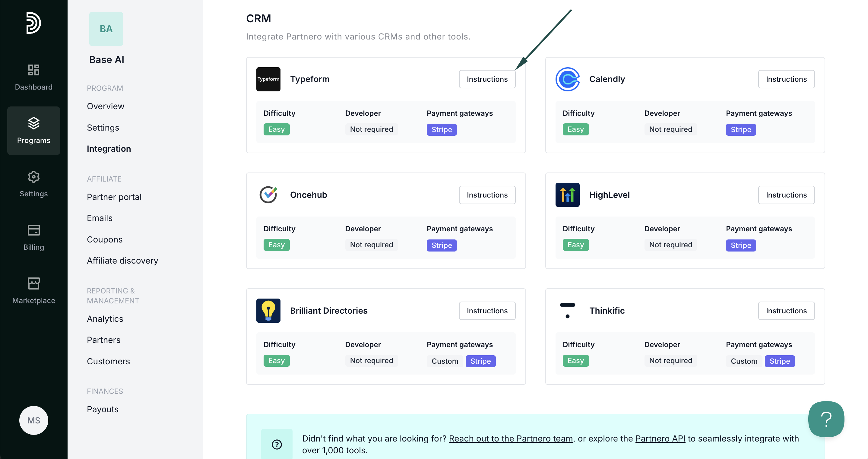Image resolution: width=868 pixels, height=459 pixels.
Task: Click the MS user avatar
Action: 33,420
